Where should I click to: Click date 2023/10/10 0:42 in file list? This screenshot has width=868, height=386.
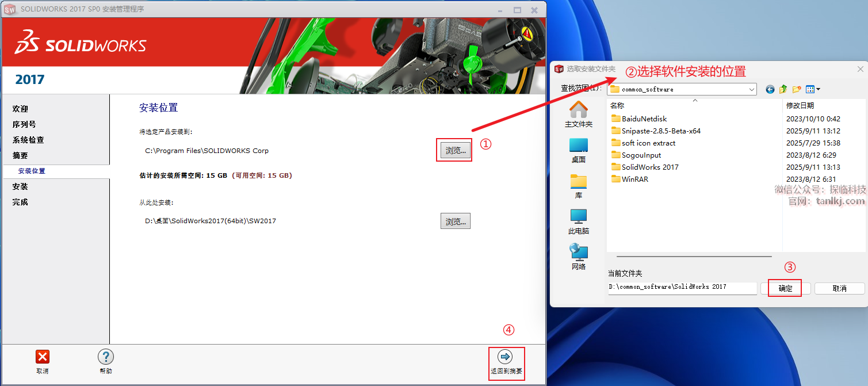(813, 119)
